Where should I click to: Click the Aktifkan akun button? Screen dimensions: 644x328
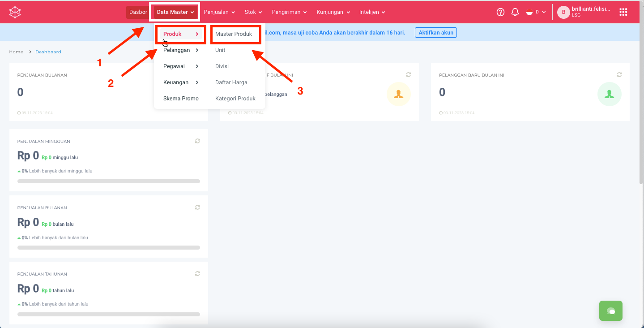[x=435, y=32]
